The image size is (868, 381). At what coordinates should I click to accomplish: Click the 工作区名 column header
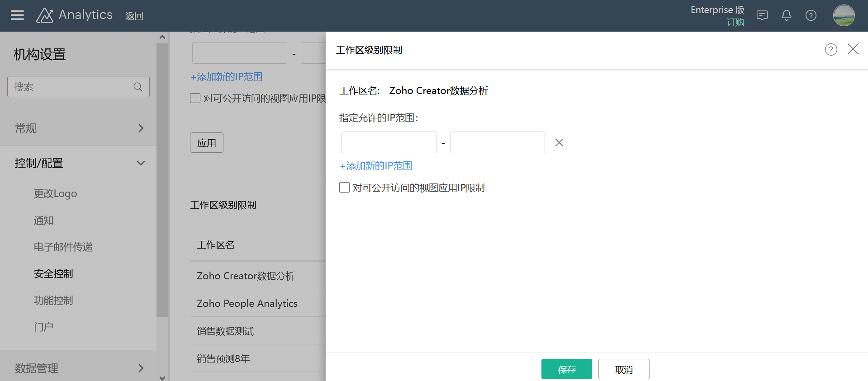tap(216, 245)
